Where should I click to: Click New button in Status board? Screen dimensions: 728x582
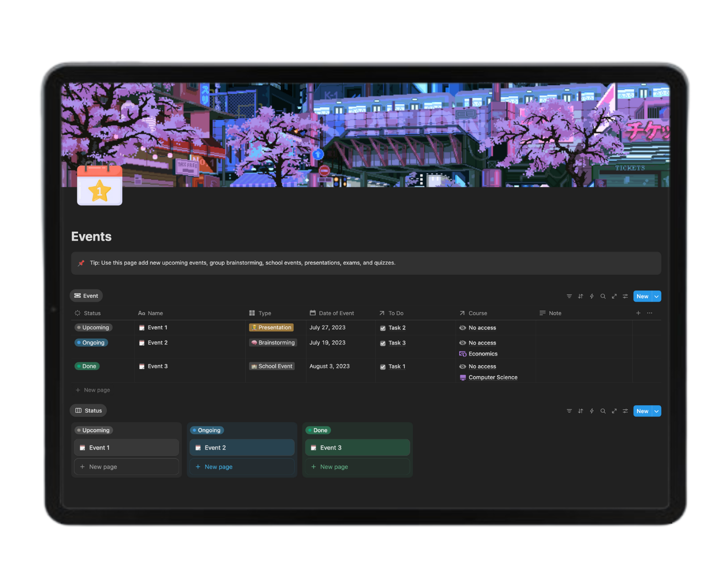(643, 411)
